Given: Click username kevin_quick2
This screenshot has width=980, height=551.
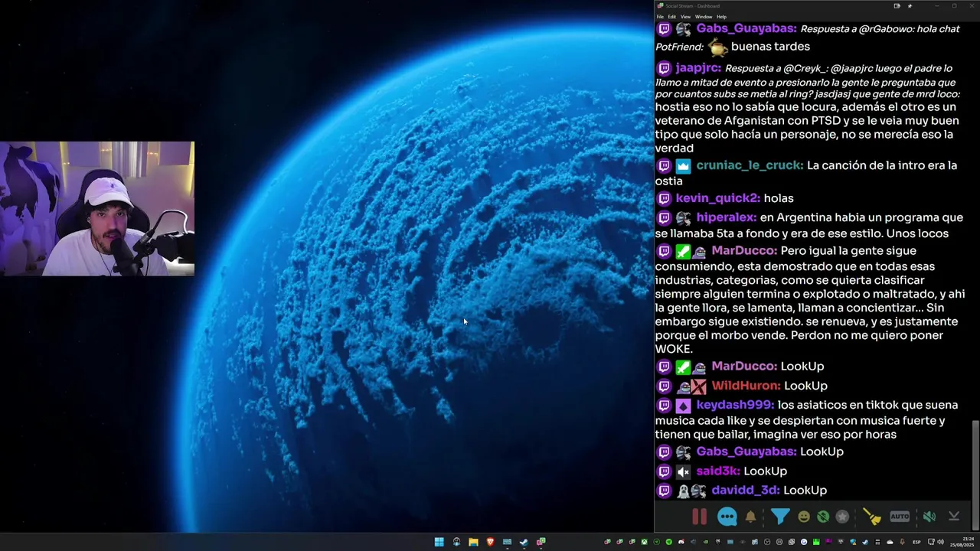Looking at the screenshot, I should tap(717, 198).
